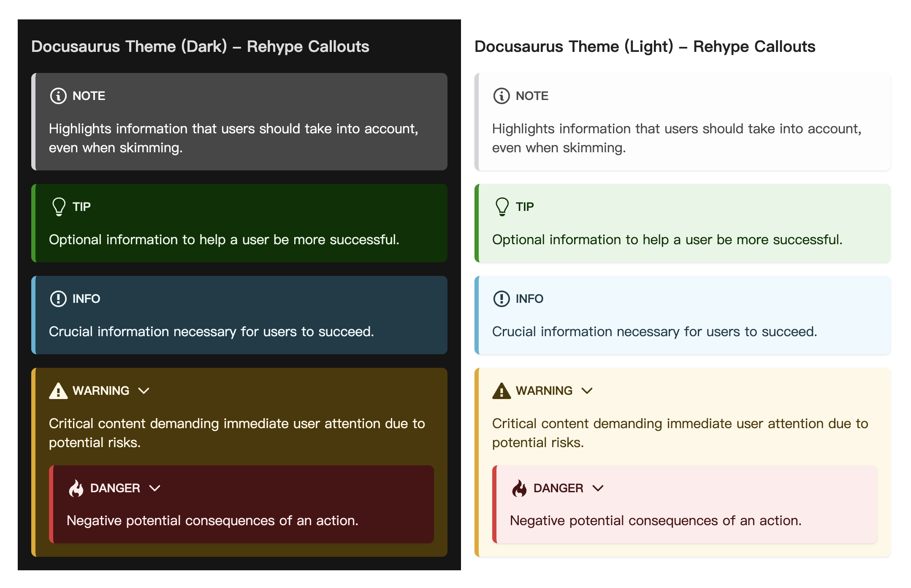Collapse the light WARNING callout via its chevron
Screen dimensions: 911x588
(587, 391)
